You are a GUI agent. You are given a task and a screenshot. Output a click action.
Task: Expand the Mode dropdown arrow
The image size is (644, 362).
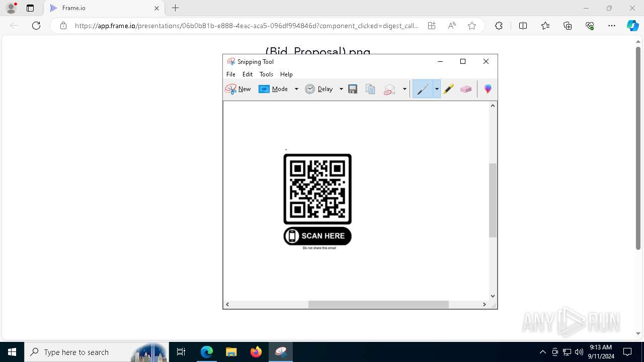[x=296, y=89]
